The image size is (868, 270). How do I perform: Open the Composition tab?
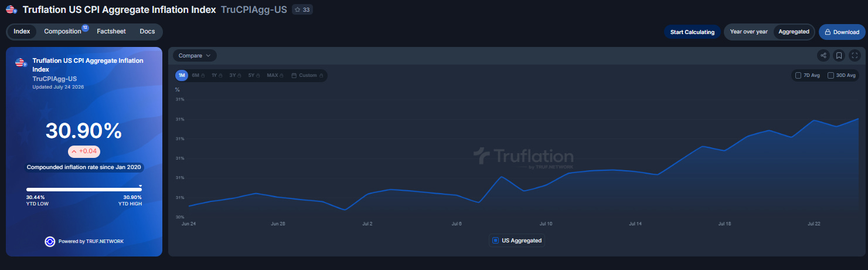coord(63,32)
